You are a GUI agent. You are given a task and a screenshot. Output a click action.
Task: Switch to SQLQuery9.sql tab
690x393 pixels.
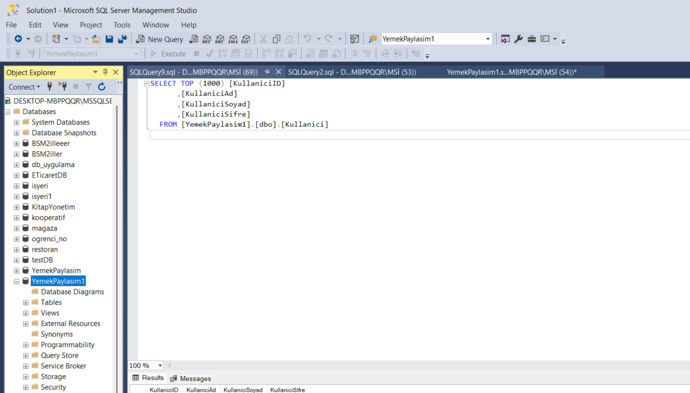pyautogui.click(x=194, y=72)
